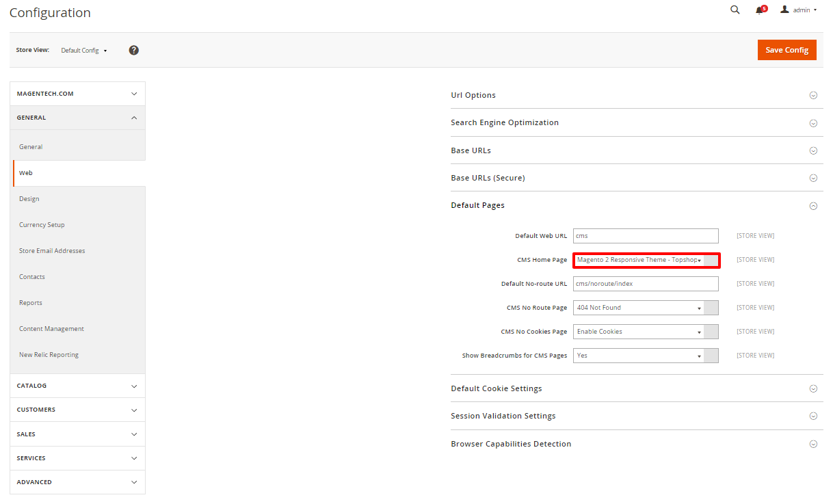Open the Show Breadcrumbs for CMS Pages dropdown
The height and width of the screenshot is (504, 833).
(646, 356)
